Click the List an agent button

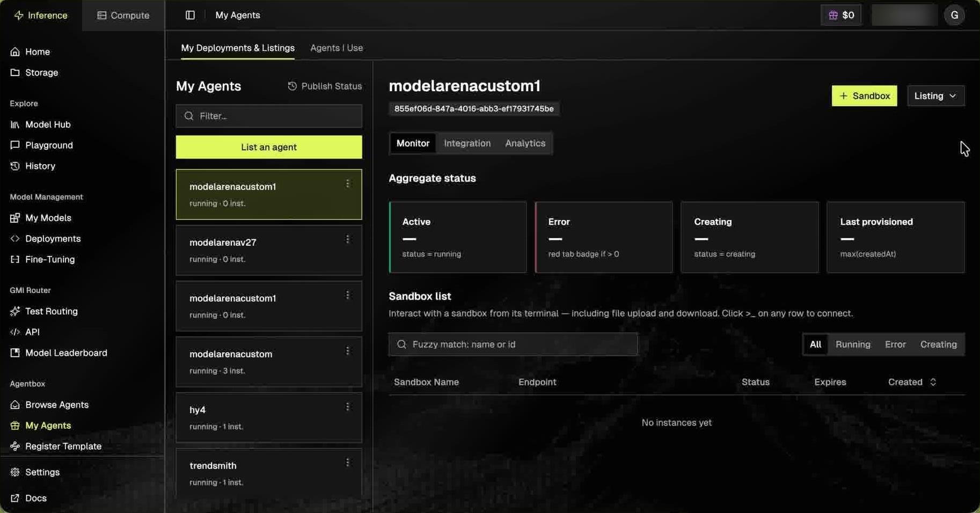coord(269,147)
